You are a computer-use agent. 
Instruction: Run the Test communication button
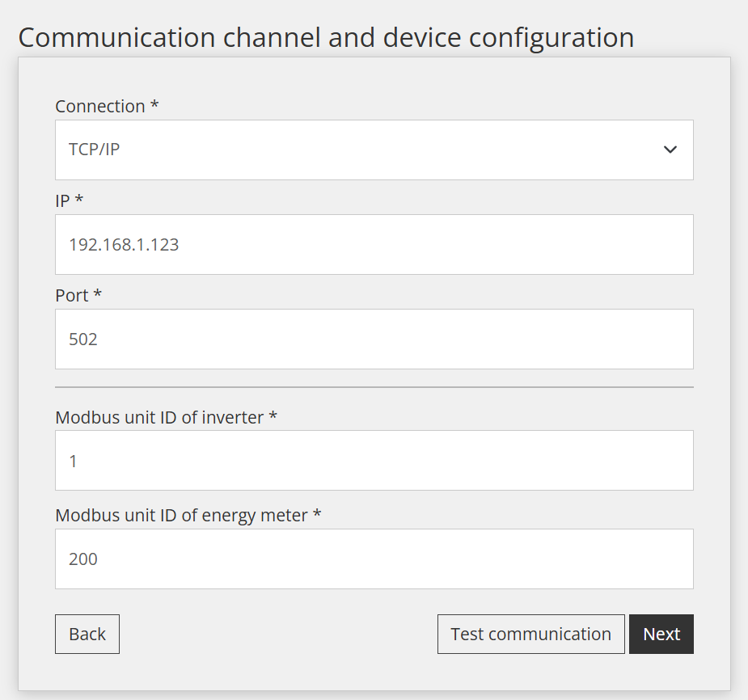click(531, 634)
